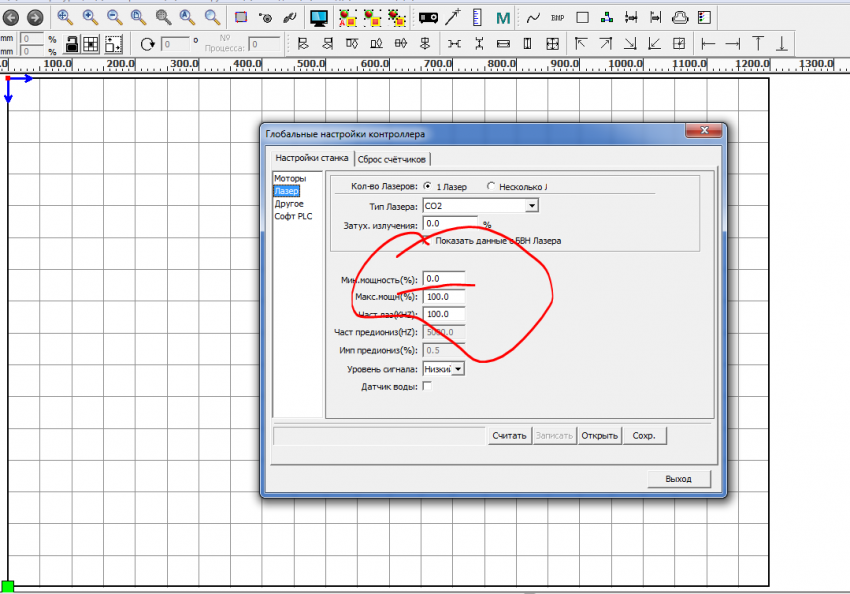Switch to the 'Сброс счётчиков' tab
This screenshot has width=850, height=594.
pyautogui.click(x=392, y=158)
